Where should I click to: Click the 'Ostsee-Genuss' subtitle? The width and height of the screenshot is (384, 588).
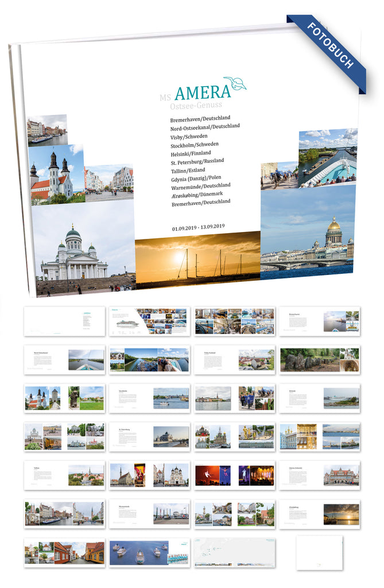[196, 106]
